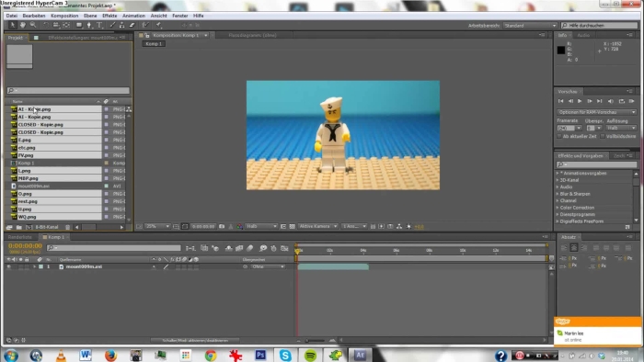644x362 pixels.
Task: Toggle preview audio mute speaker
Action: point(611,101)
